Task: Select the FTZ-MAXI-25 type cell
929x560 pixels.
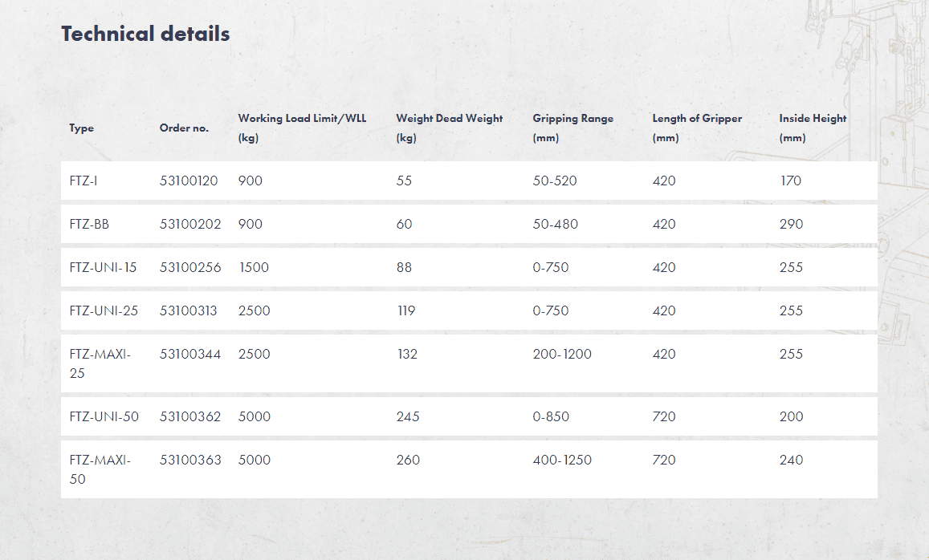Action: click(100, 363)
